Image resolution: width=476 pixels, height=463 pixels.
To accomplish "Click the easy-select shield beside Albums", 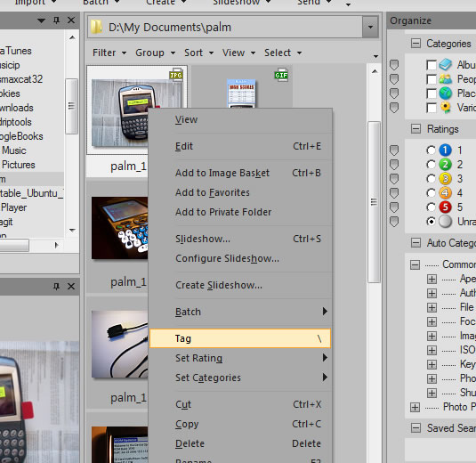I will coord(394,65).
